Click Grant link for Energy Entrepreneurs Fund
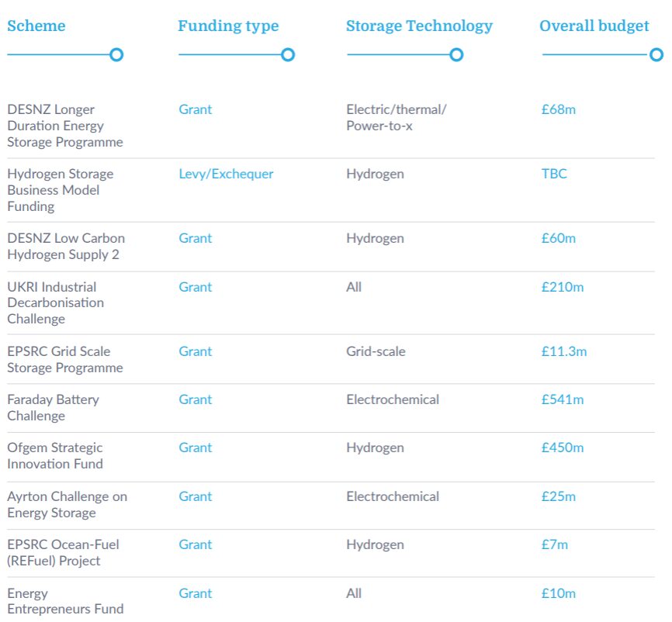This screenshot has height=622, width=672. pos(195,593)
